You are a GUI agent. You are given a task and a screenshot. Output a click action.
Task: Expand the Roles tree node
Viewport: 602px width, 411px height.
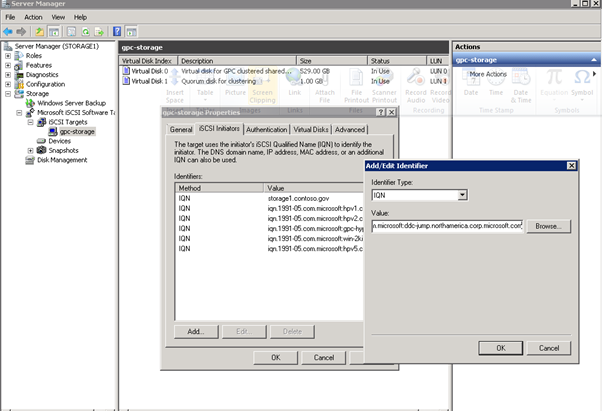[8, 56]
